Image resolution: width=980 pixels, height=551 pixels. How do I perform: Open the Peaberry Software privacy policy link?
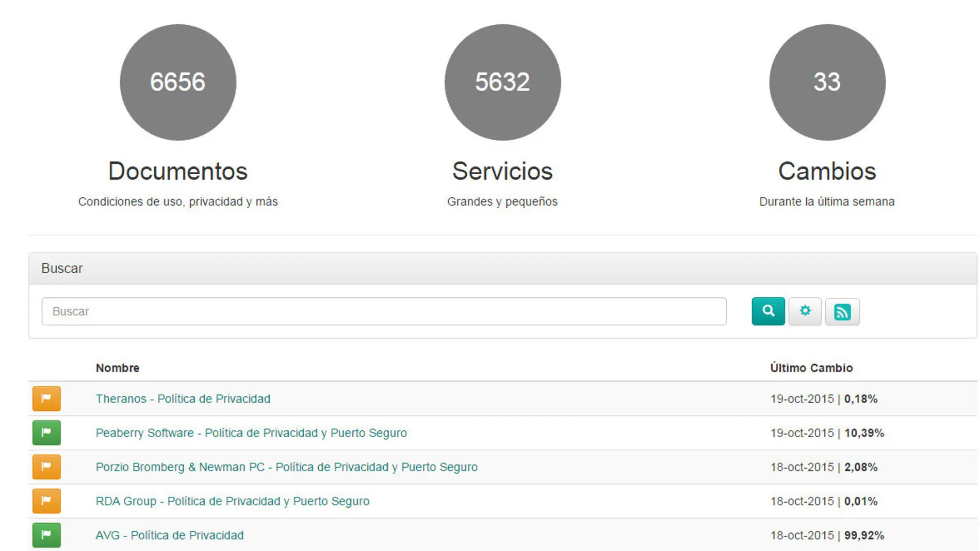251,433
